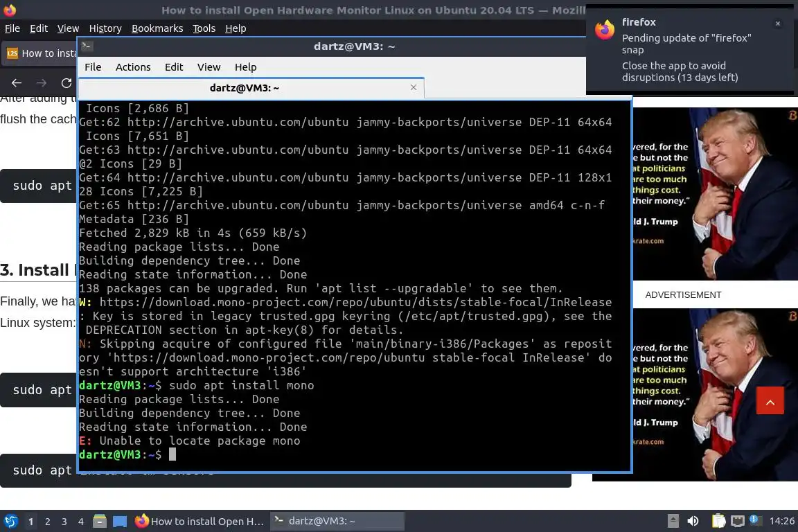Switch to workspace 2 in the panel
This screenshot has width=798, height=532.
[x=48, y=522]
